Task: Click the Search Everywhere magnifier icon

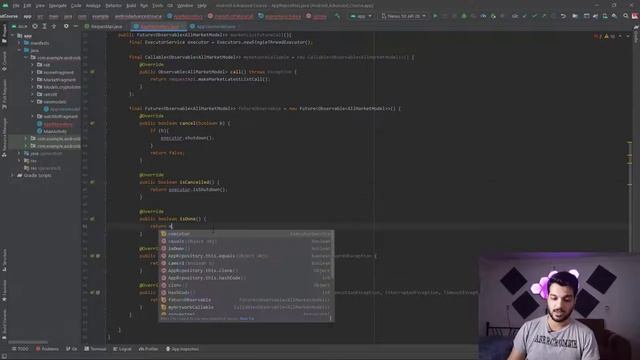Action: [x=625, y=16]
